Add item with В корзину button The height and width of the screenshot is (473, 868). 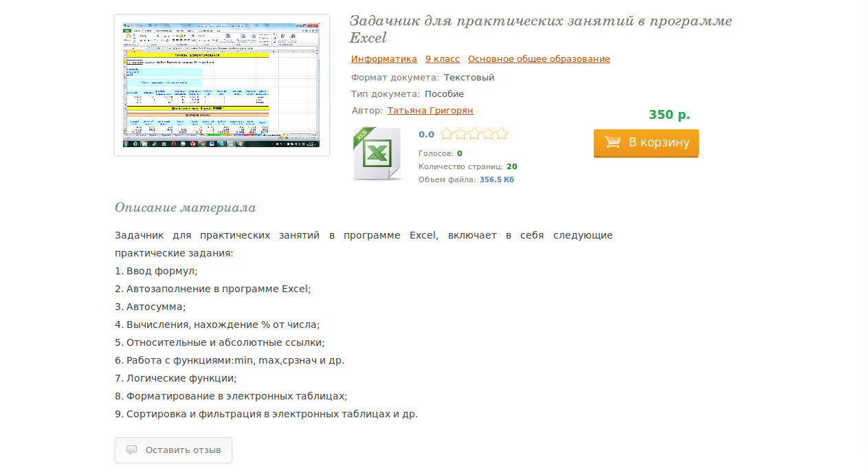646,143
